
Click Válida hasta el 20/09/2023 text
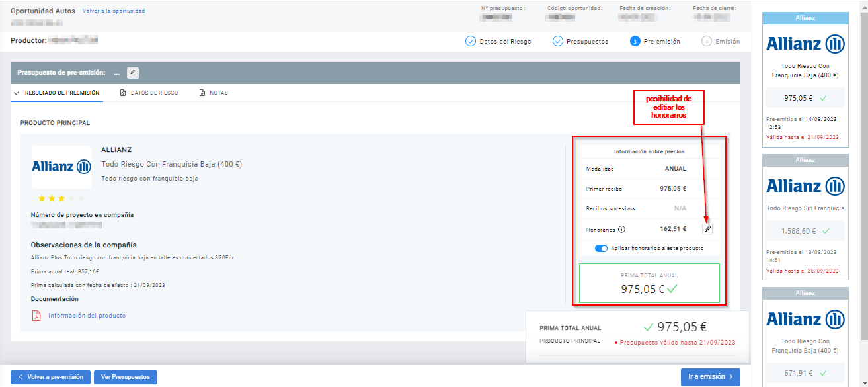803,271
